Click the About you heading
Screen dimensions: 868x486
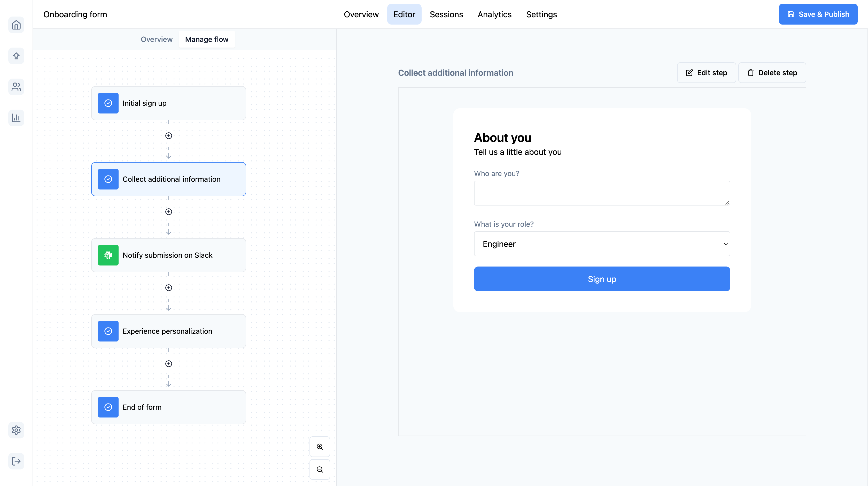[502, 138]
